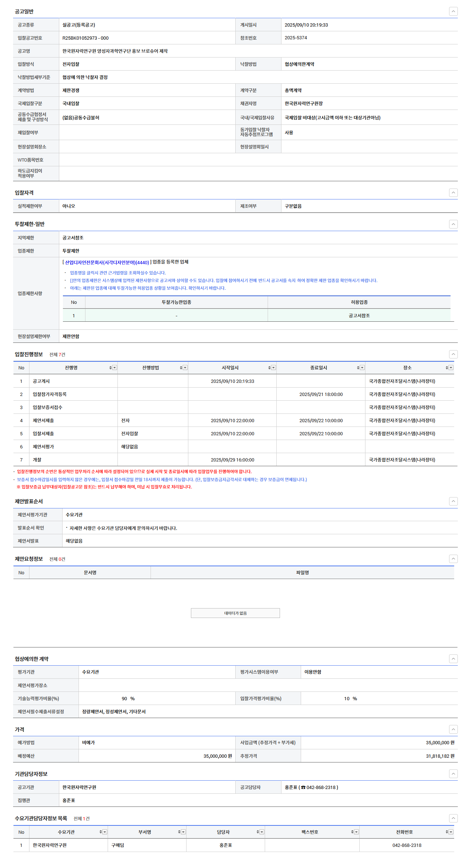Collapse the 입찰진행정보 section

(x=453, y=354)
